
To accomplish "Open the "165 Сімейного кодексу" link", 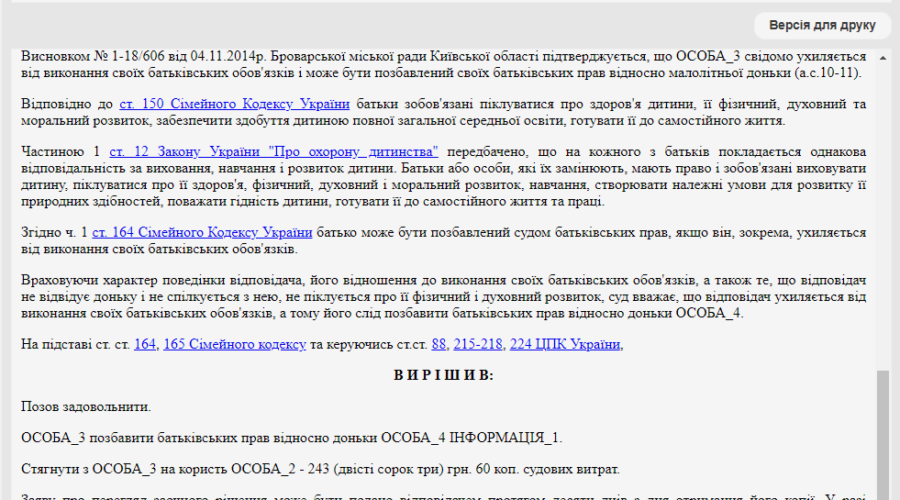I will [234, 345].
